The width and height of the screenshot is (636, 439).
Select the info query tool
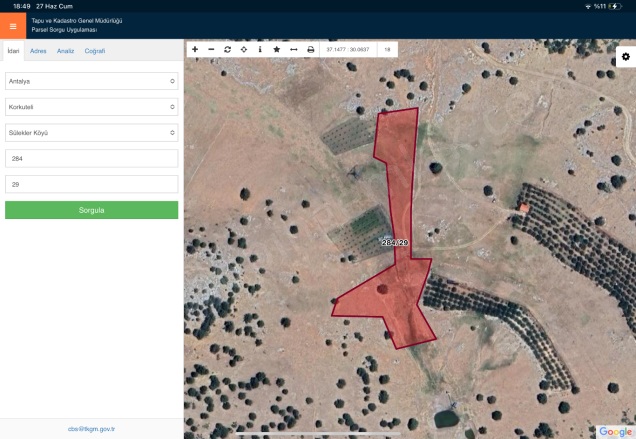pyautogui.click(x=260, y=49)
